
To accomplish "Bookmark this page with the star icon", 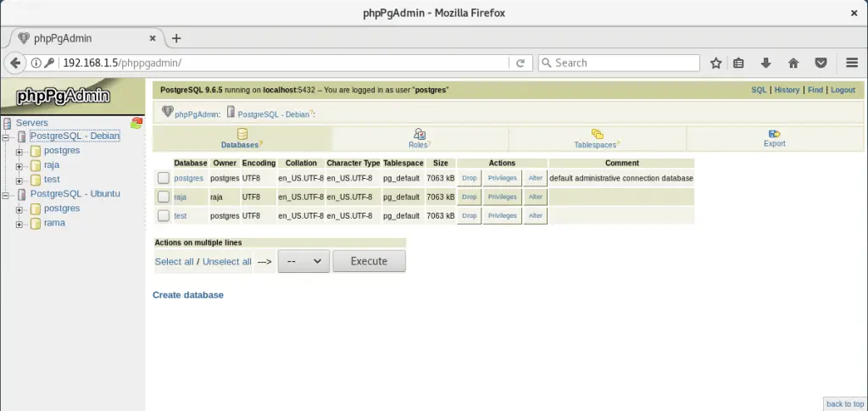I will [x=715, y=63].
